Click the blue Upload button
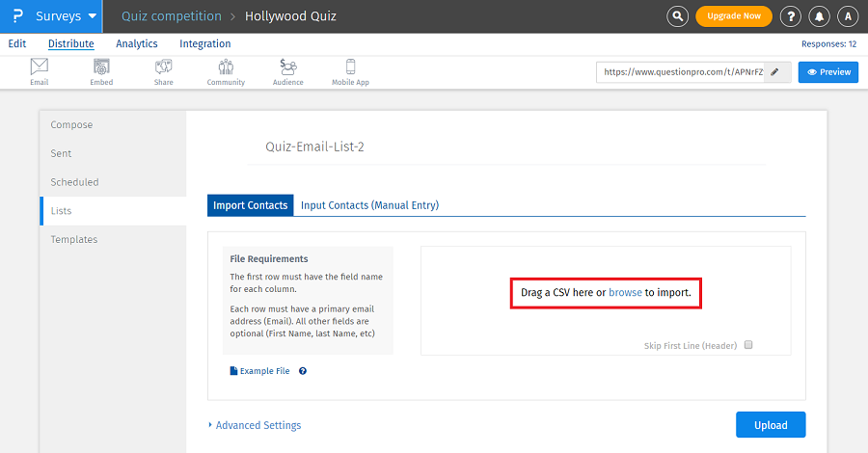Image resolution: width=868 pixels, height=453 pixels. 771,425
